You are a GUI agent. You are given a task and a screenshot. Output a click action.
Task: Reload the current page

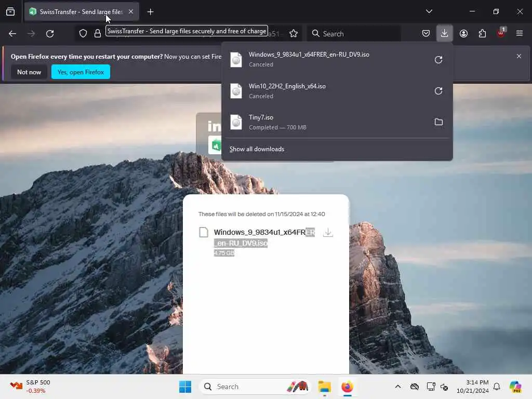50,34
